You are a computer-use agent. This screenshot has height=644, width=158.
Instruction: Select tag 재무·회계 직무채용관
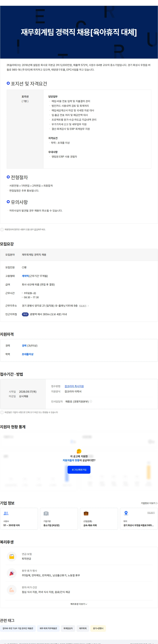(x=48, y=628)
